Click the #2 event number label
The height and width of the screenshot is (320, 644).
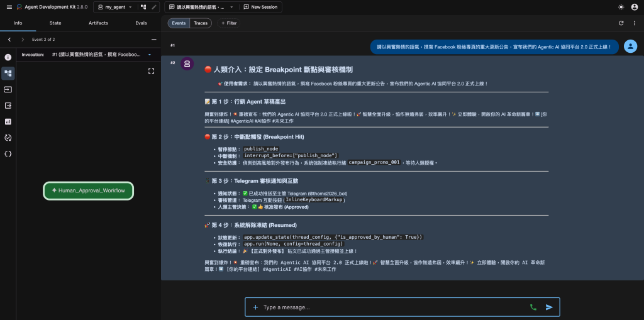coord(173,63)
